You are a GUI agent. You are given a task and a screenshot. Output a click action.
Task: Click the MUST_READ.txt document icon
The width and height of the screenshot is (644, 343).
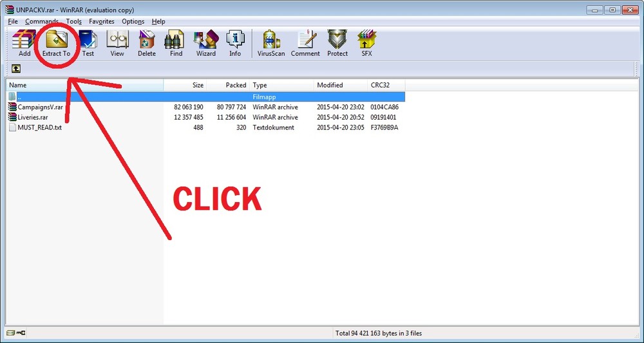12,127
